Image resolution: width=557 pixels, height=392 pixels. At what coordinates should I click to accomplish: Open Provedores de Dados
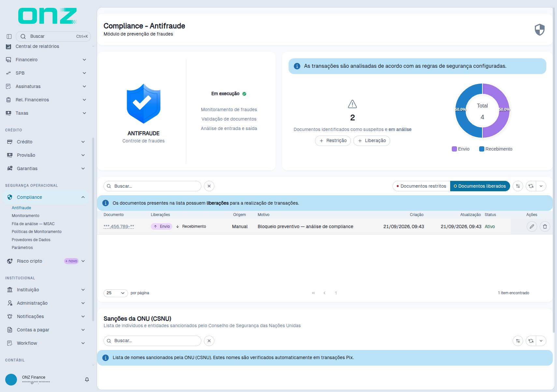(31, 240)
